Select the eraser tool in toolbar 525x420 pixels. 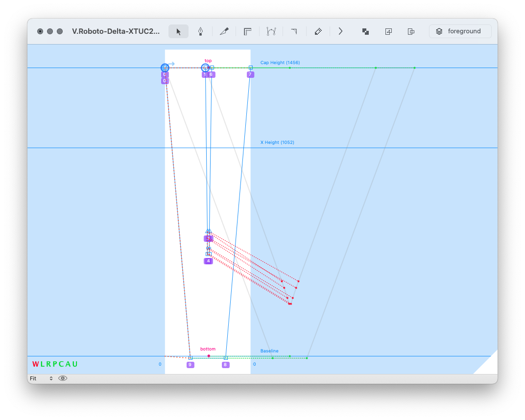pyautogui.click(x=318, y=31)
